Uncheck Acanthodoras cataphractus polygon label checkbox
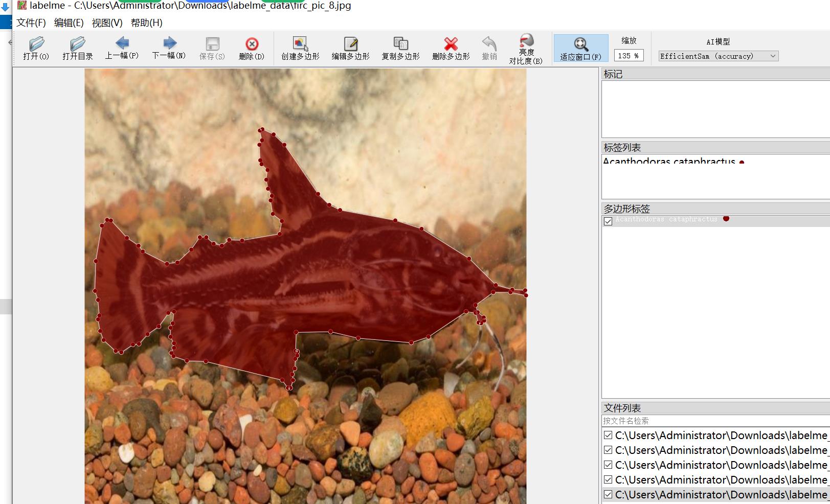 pos(608,221)
